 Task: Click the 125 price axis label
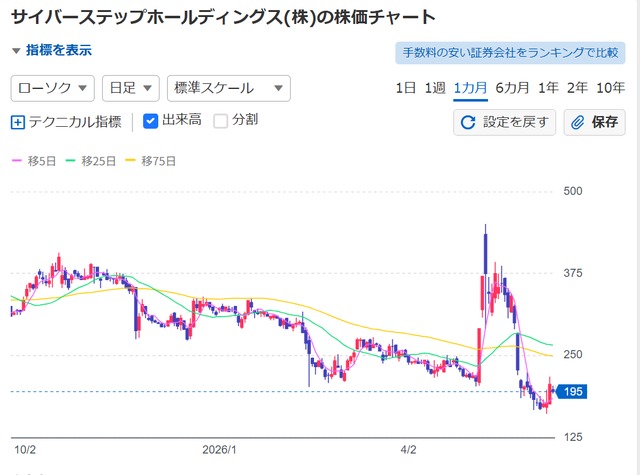point(573,437)
